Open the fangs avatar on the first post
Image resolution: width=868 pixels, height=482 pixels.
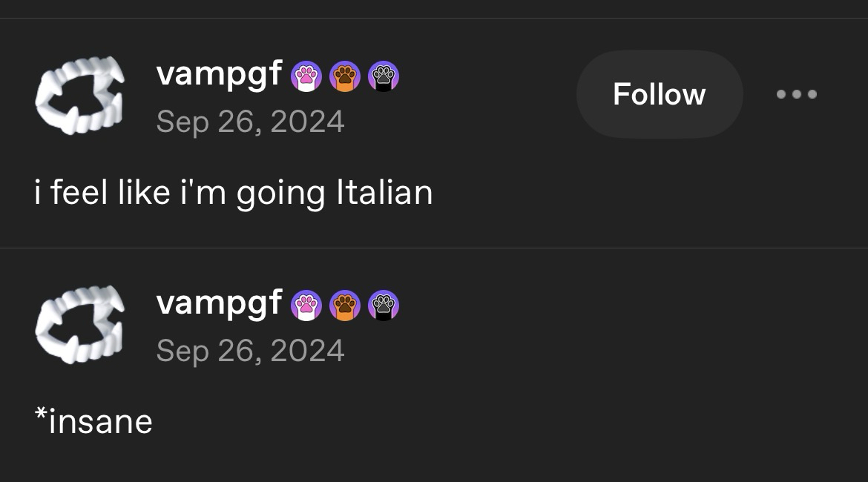[x=79, y=96]
